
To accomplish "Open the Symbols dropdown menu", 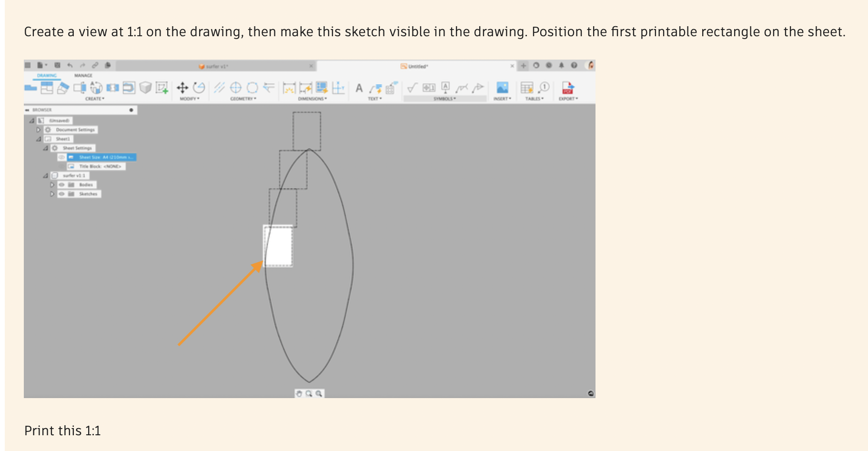I will point(444,99).
